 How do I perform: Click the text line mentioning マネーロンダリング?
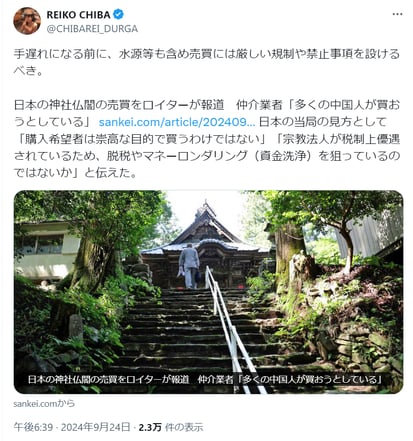pos(207,156)
